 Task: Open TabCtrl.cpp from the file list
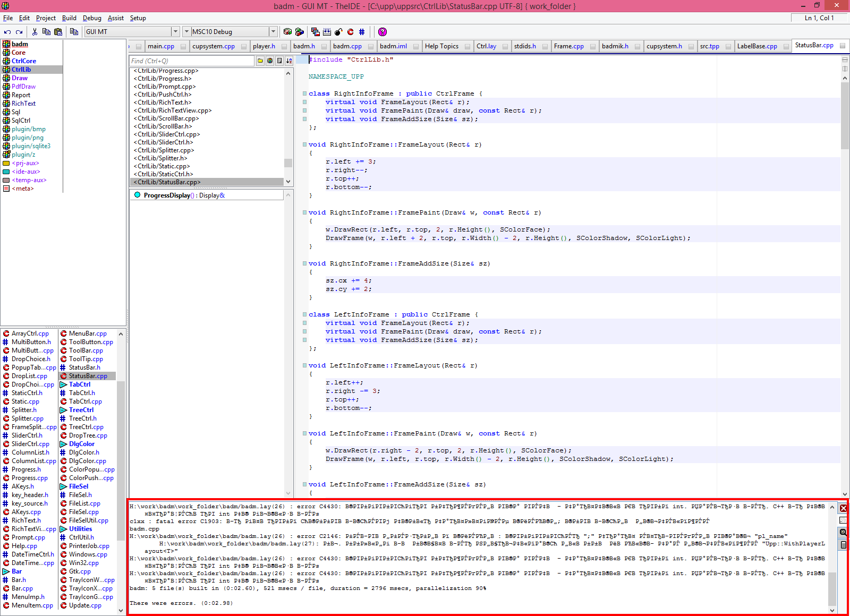(85, 401)
